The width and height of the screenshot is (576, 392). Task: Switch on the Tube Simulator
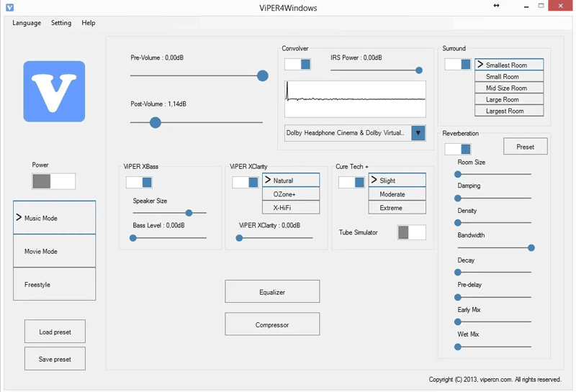412,232
